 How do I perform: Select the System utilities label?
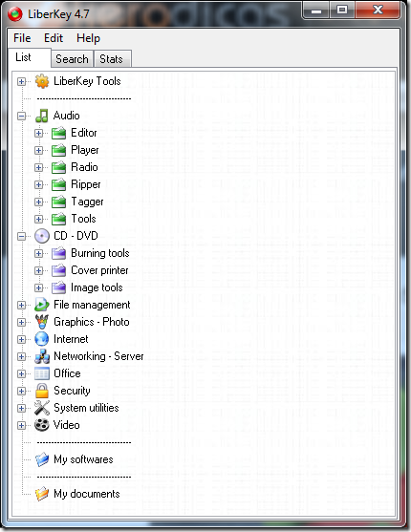[x=86, y=408]
